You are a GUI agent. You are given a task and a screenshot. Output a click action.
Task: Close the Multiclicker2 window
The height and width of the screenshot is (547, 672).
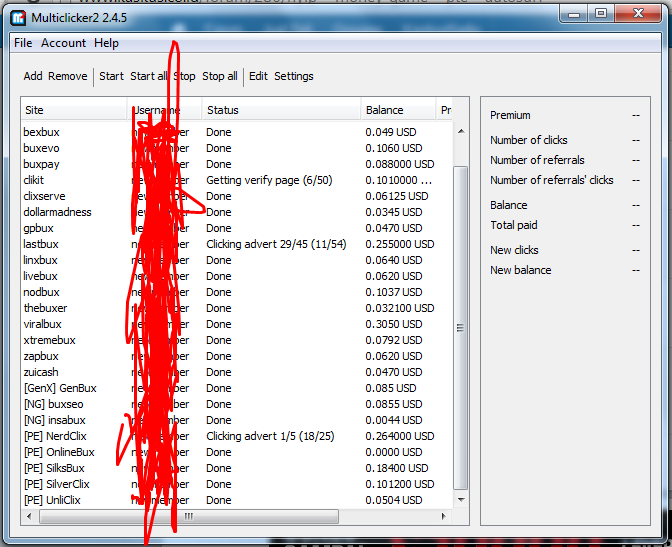[638, 14]
